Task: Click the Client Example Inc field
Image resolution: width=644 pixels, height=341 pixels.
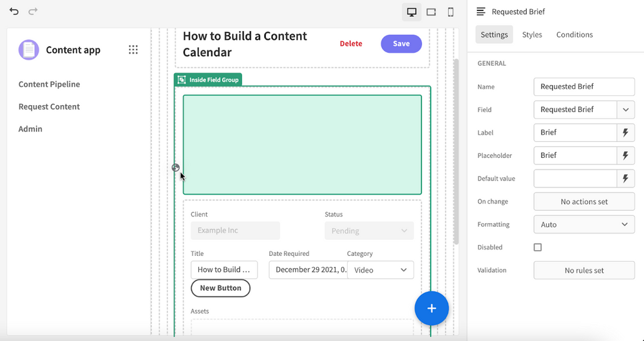Action: (x=235, y=230)
